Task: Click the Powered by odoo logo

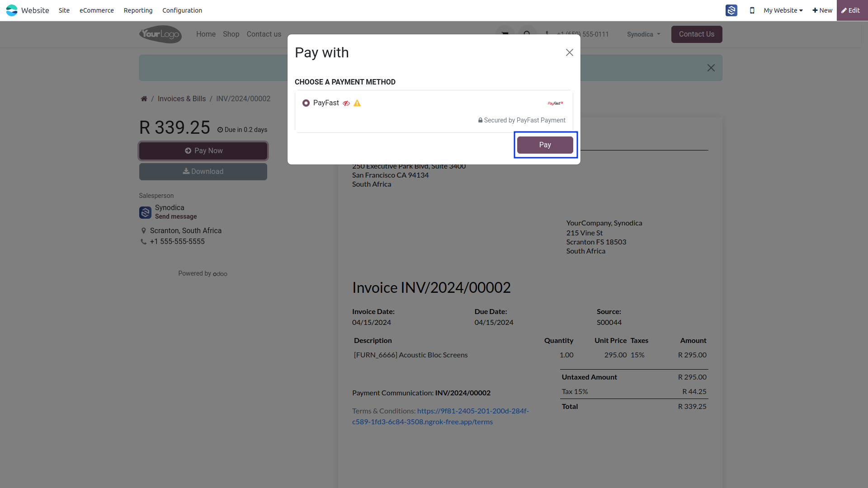Action: coord(220,274)
